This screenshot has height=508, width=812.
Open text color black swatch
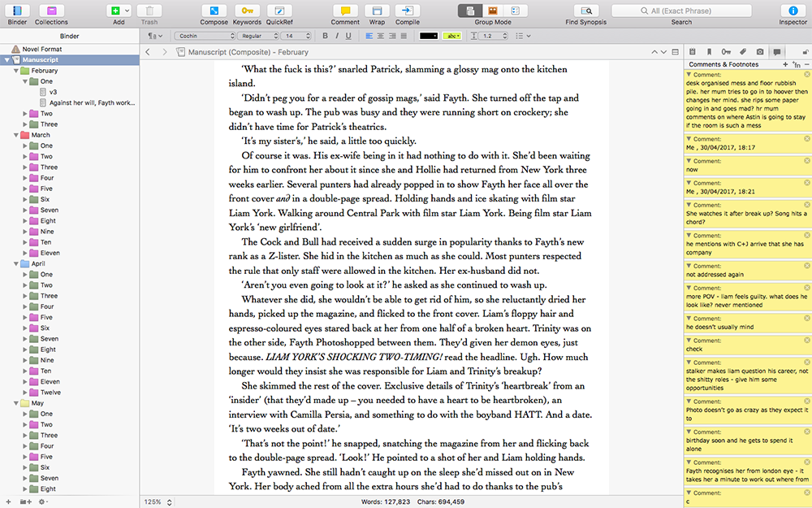(x=428, y=36)
